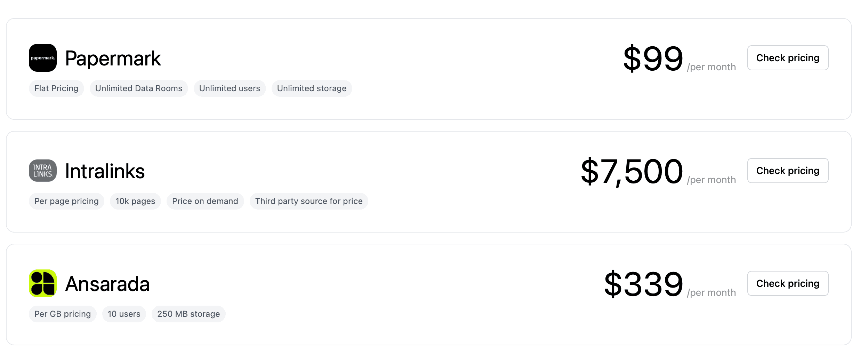Viewport: 868px width, 353px height.
Task: Select the 'Per page pricing' tag under Intralinks
Action: pos(66,201)
